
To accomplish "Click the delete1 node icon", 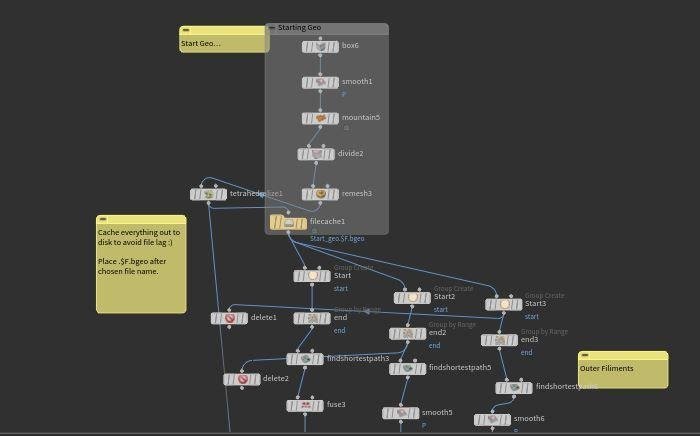I will tap(229, 318).
